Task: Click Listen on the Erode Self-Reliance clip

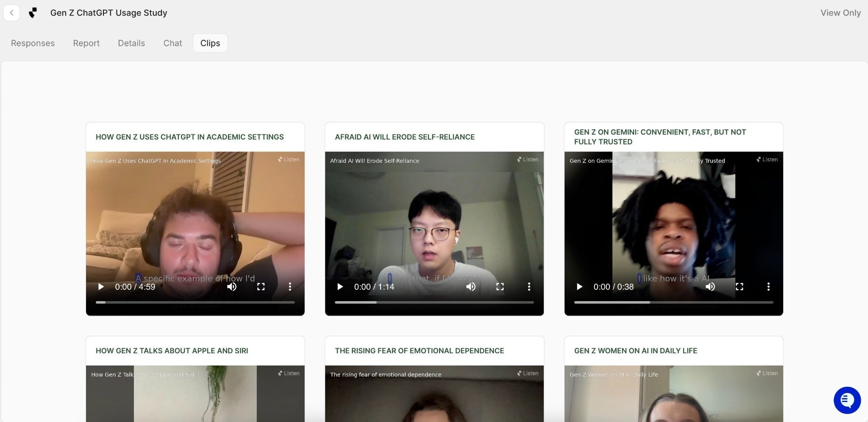Action: [528, 159]
